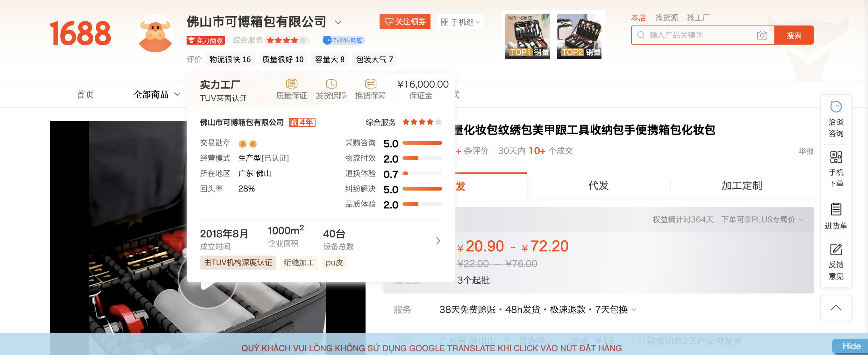Screen dimensions: 868x355
Task: Click the orange 搜索 search button
Action: (793, 35)
